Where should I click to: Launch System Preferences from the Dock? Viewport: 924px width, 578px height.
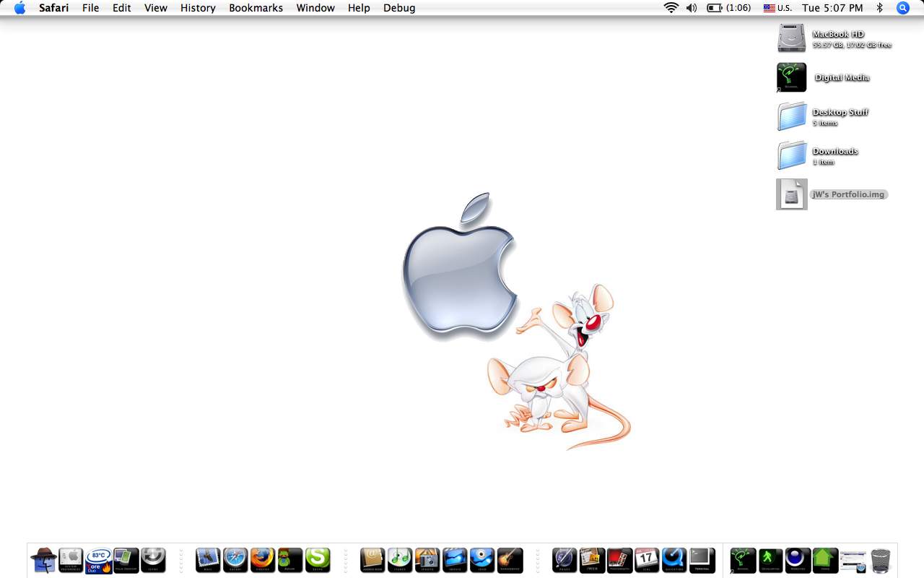71,560
